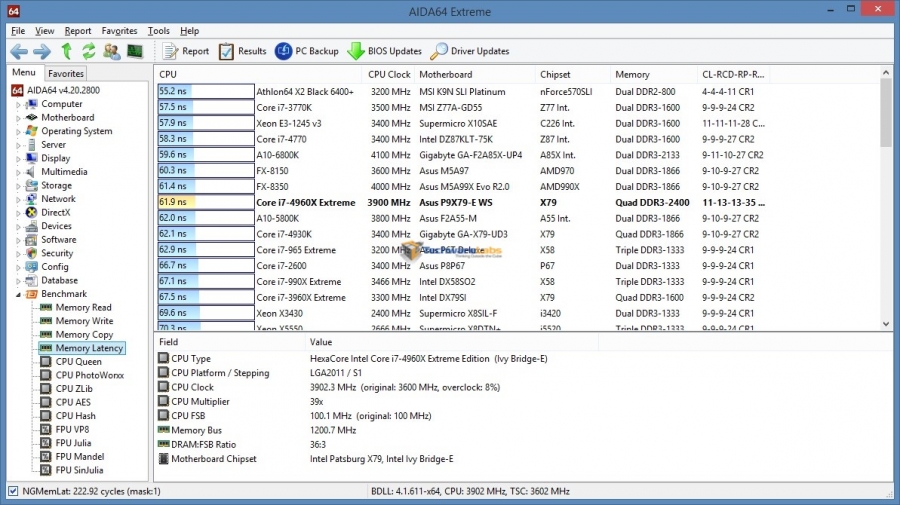Open the Favorites menu
The width and height of the screenshot is (900, 505).
pos(119,31)
